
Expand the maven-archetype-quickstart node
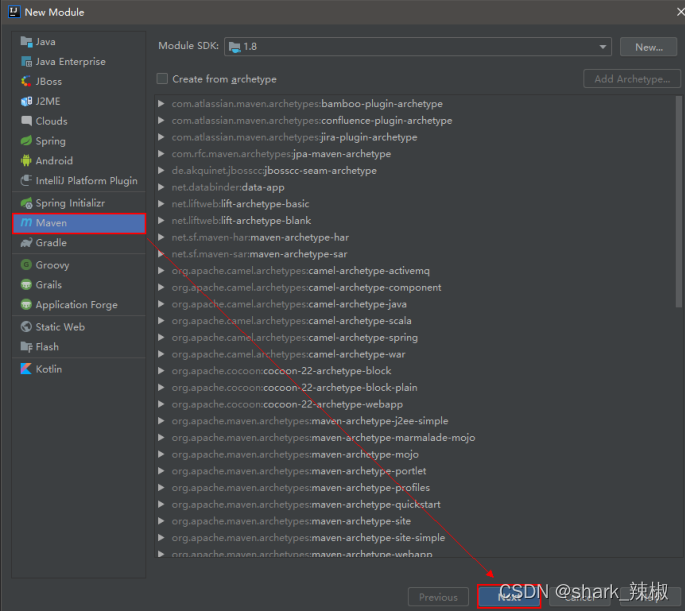coord(161,504)
